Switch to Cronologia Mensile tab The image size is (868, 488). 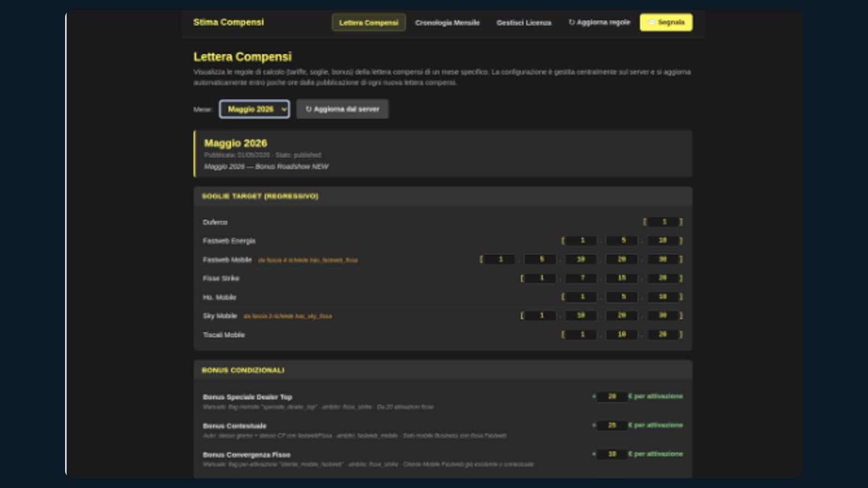coord(447,22)
